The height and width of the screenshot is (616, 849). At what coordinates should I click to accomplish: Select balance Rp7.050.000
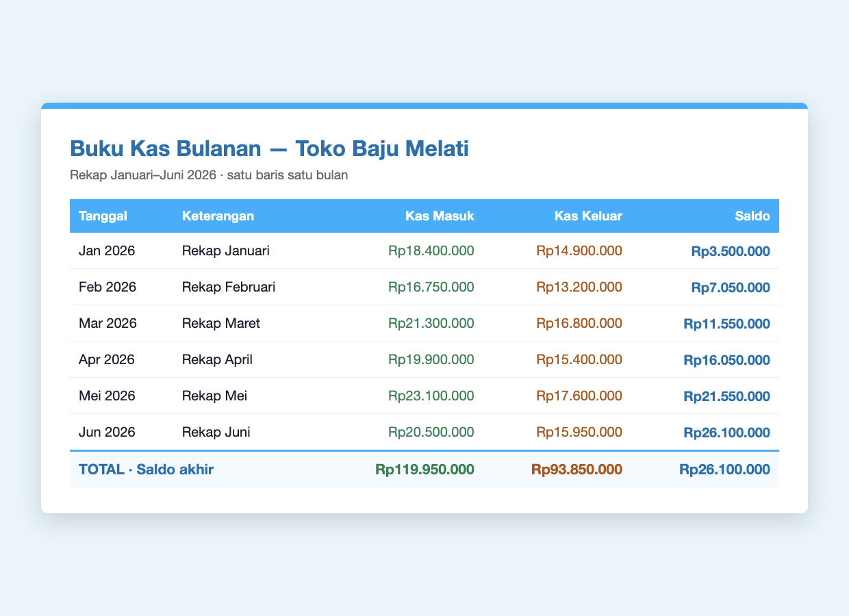tap(731, 287)
